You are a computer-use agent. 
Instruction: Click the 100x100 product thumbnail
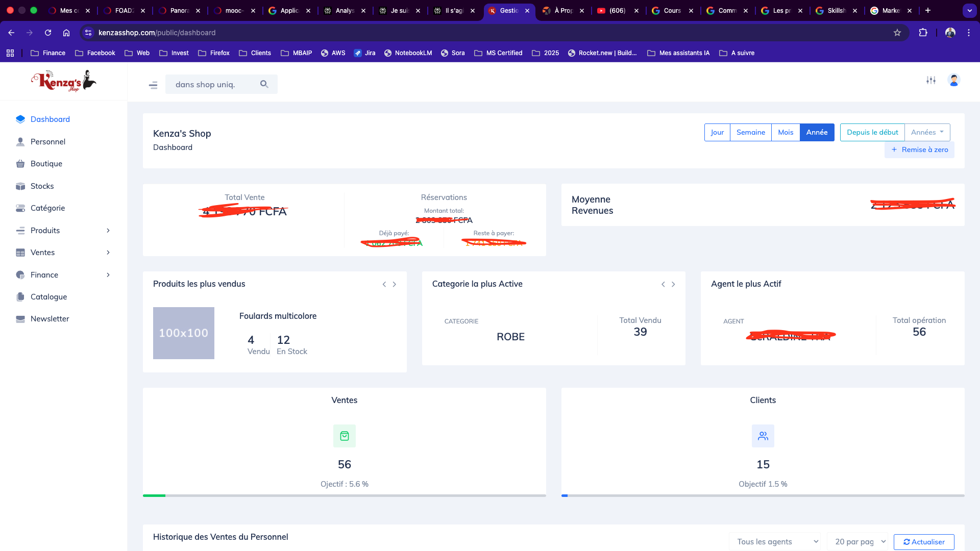184,333
